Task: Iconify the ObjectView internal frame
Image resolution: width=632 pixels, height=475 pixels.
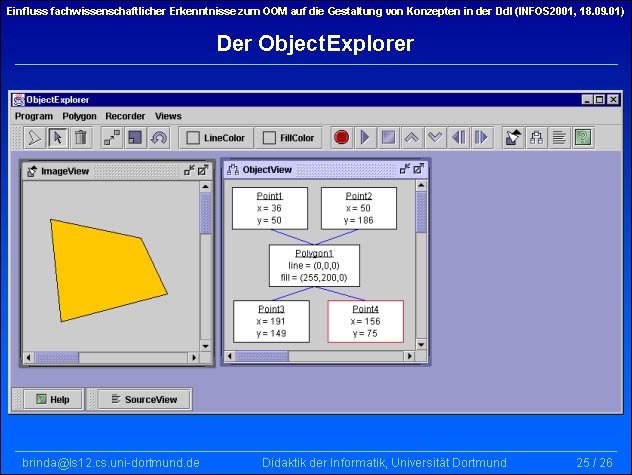Action: 405,170
